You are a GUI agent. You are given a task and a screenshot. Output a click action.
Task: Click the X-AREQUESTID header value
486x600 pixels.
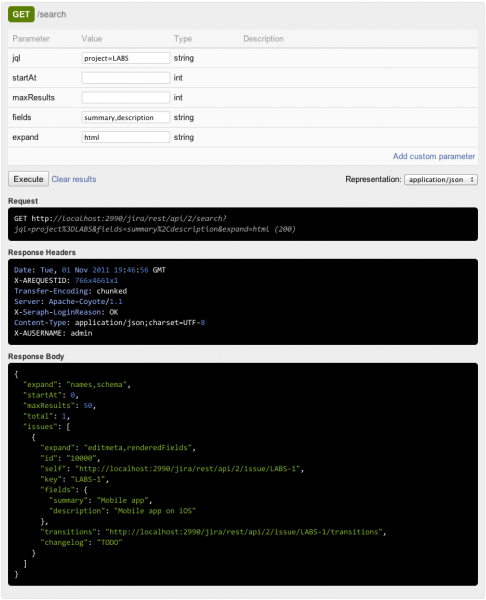click(96, 280)
